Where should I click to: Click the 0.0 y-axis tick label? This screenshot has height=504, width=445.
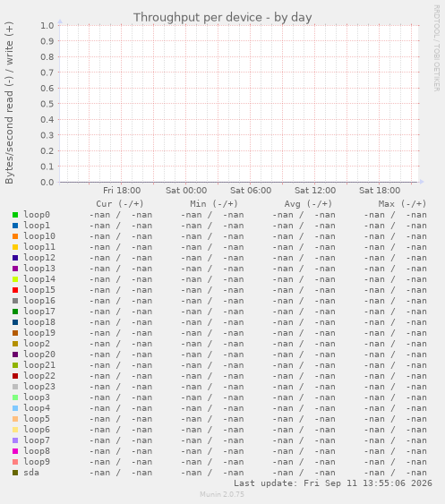(x=47, y=183)
